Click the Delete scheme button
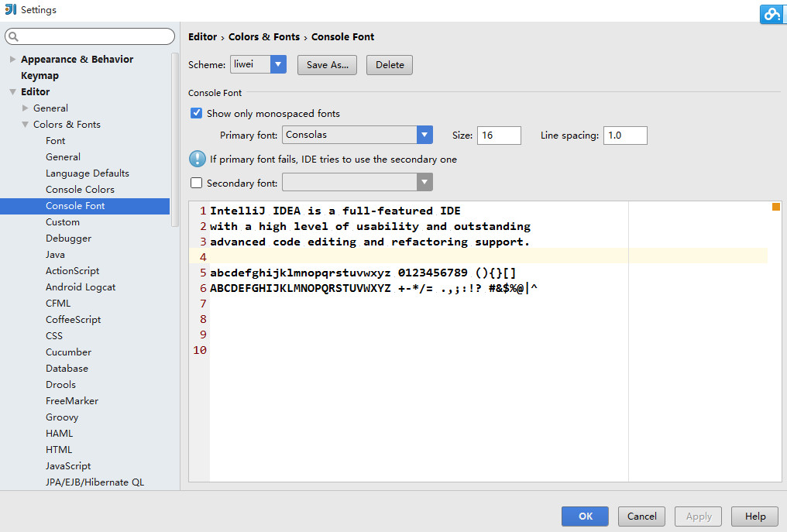This screenshot has height=532, width=787. pos(390,65)
